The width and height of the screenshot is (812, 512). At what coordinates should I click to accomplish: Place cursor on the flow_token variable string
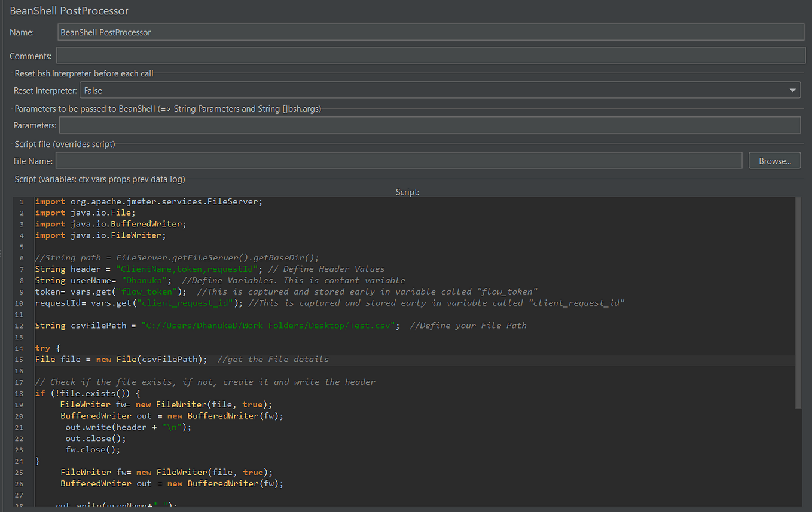pos(146,292)
